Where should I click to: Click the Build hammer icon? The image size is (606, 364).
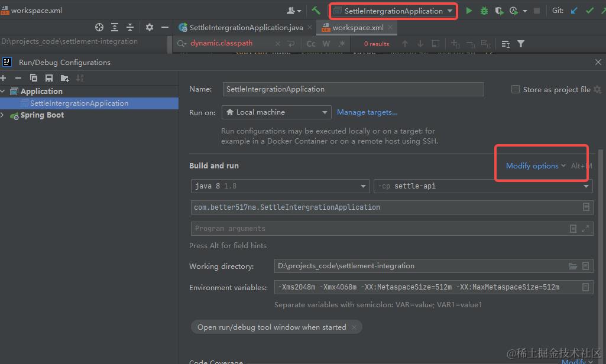316,11
